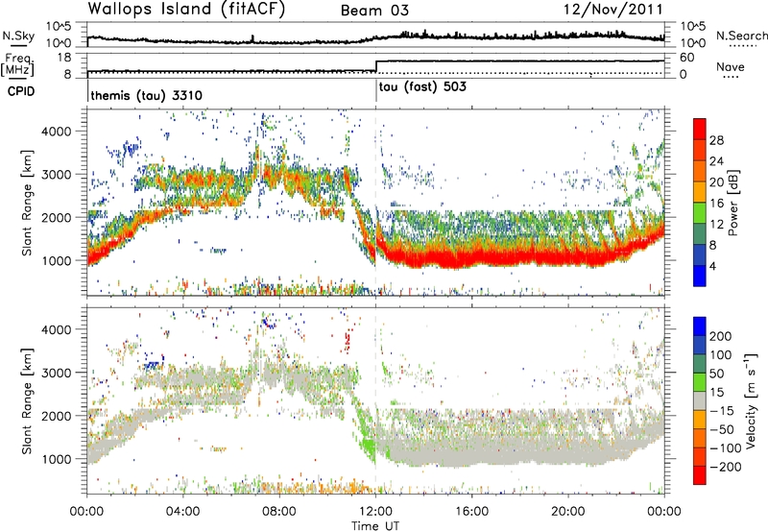Click the '28' tick on the Power colorbar
This screenshot has height=532, width=768.
pos(716,140)
